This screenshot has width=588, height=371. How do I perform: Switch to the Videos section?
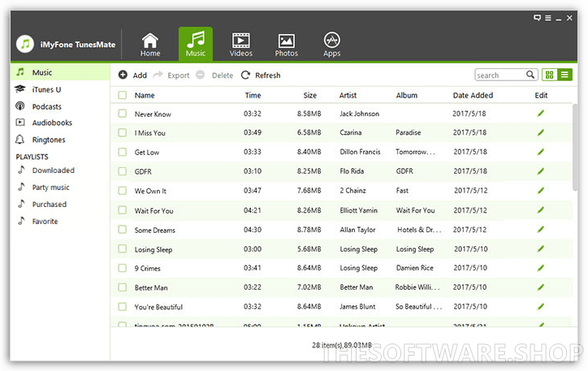240,44
